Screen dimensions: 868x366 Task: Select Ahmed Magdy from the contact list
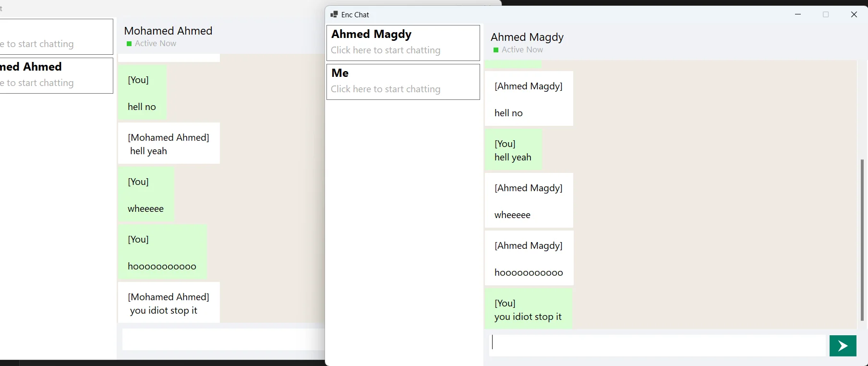pos(402,43)
